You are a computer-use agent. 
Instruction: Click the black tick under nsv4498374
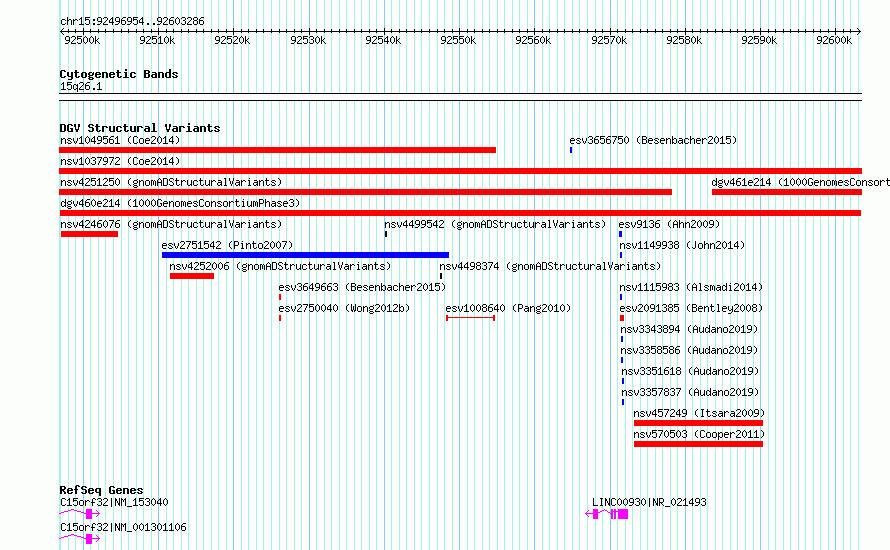tap(441, 276)
